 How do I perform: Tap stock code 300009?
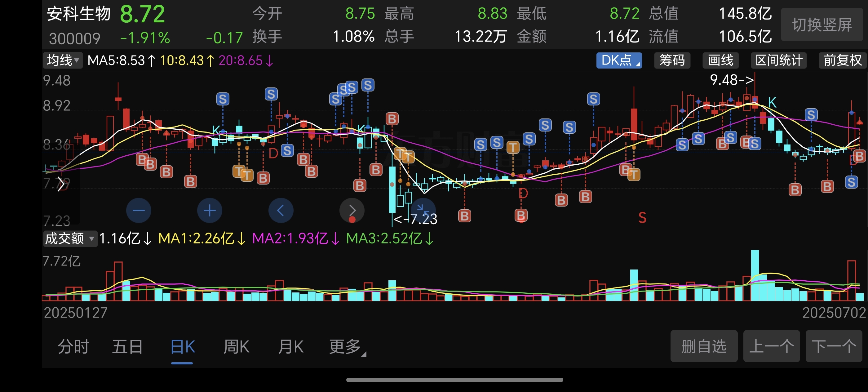click(74, 38)
